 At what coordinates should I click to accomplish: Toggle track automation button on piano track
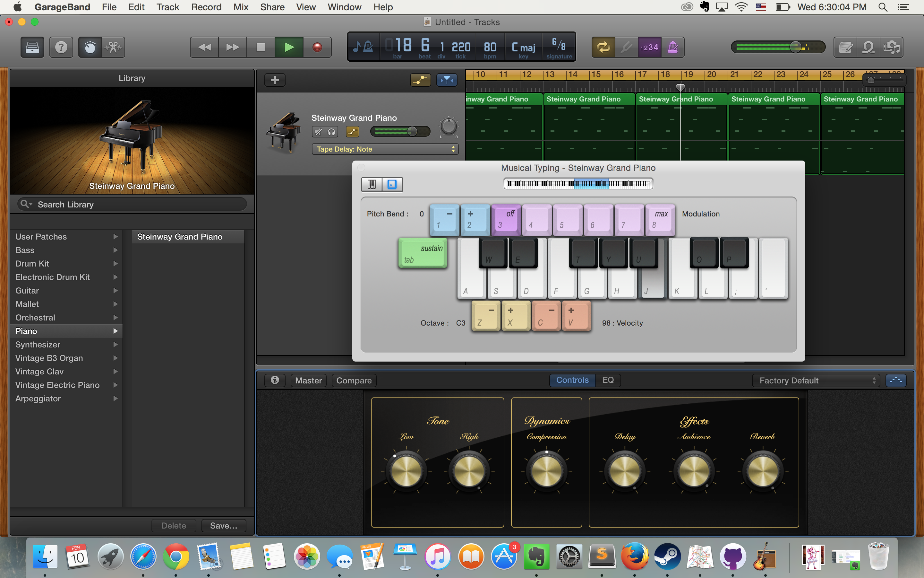point(352,132)
